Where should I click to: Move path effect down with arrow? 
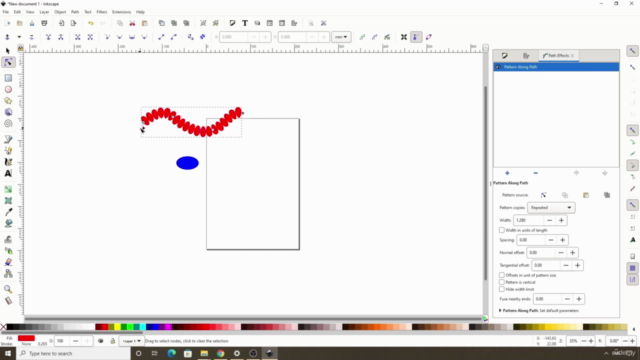coord(604,173)
